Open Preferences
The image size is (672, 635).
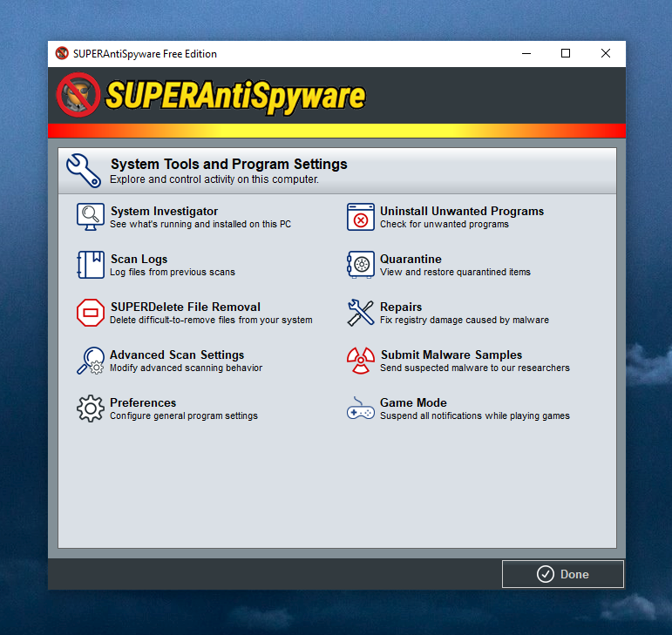click(x=143, y=403)
